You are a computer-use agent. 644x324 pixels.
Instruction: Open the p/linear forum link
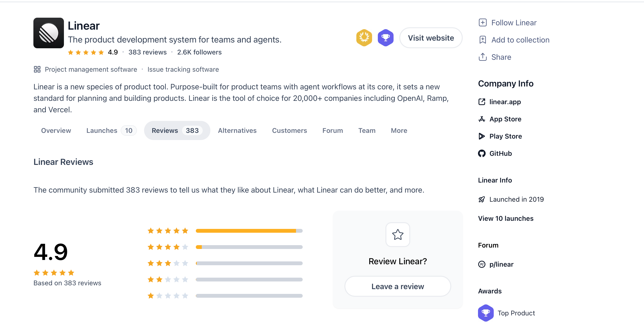501,264
